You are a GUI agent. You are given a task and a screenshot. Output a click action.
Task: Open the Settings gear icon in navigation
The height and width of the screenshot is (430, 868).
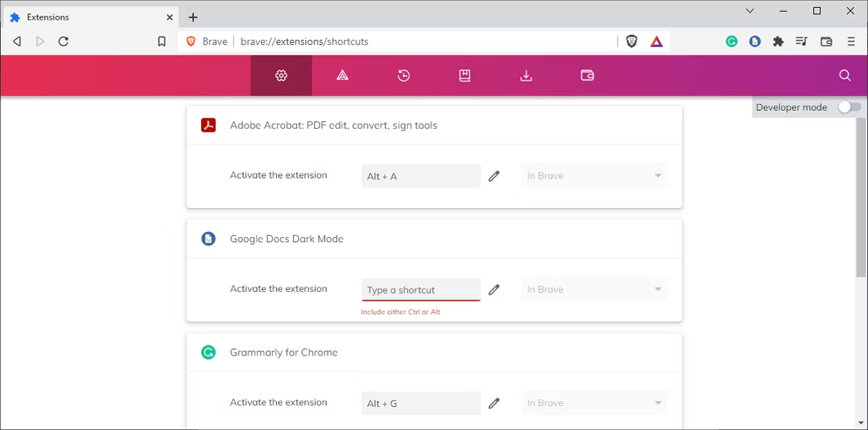point(281,75)
